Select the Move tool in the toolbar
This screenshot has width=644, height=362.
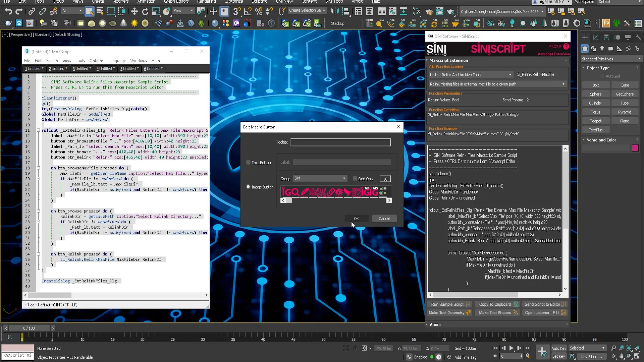point(134,12)
